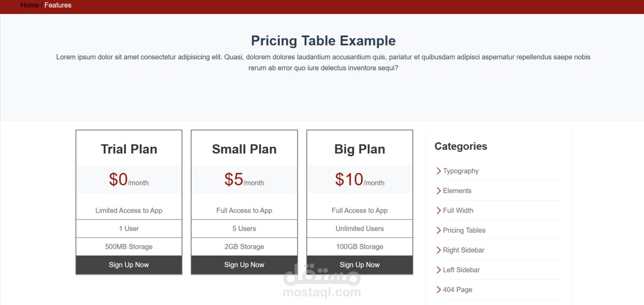Click the Trial Plan $0/month price
This screenshot has height=305, width=644.
click(129, 179)
